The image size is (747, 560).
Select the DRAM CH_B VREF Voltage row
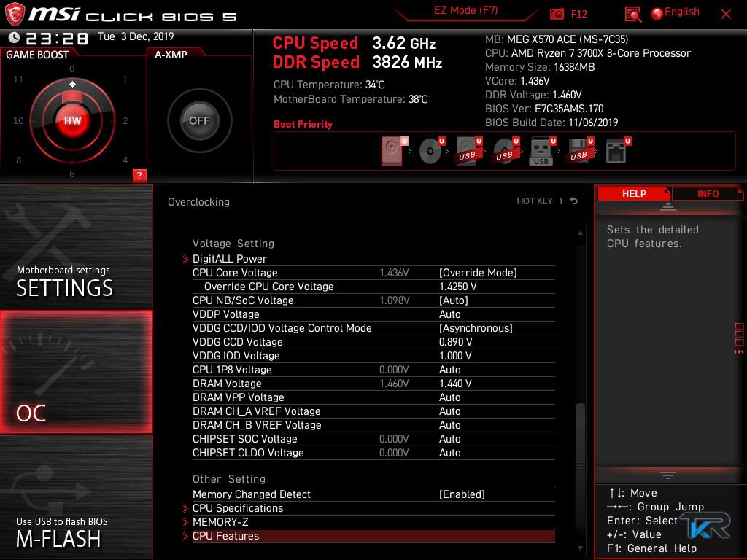pyautogui.click(x=373, y=425)
